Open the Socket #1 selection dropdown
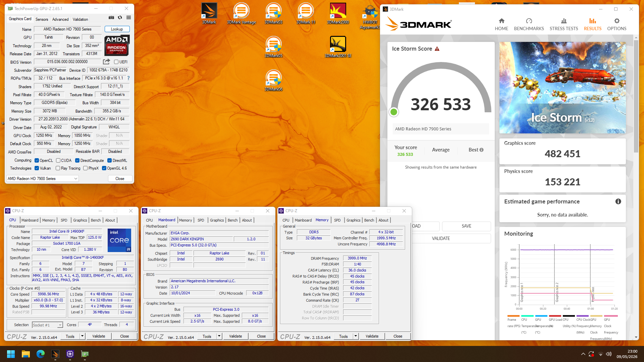 47,325
